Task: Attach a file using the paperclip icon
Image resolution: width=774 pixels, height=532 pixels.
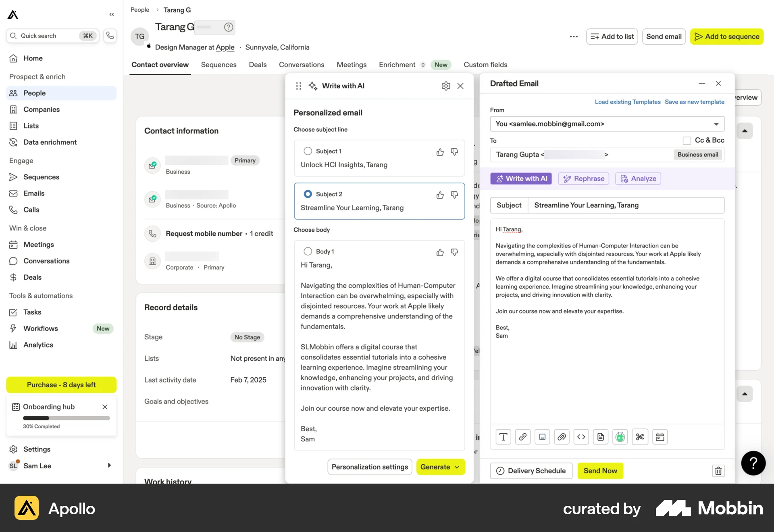Action: coord(562,436)
